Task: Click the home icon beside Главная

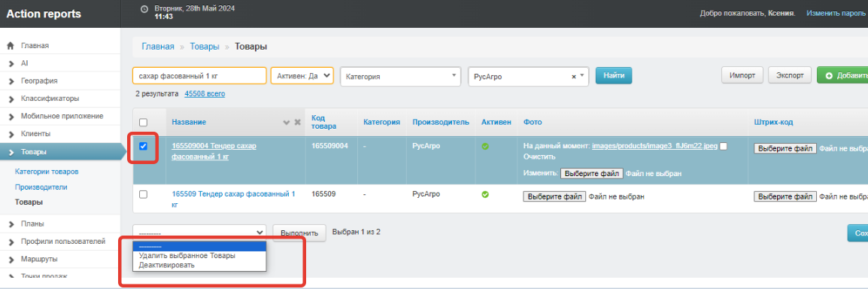Action: pyautogui.click(x=10, y=46)
